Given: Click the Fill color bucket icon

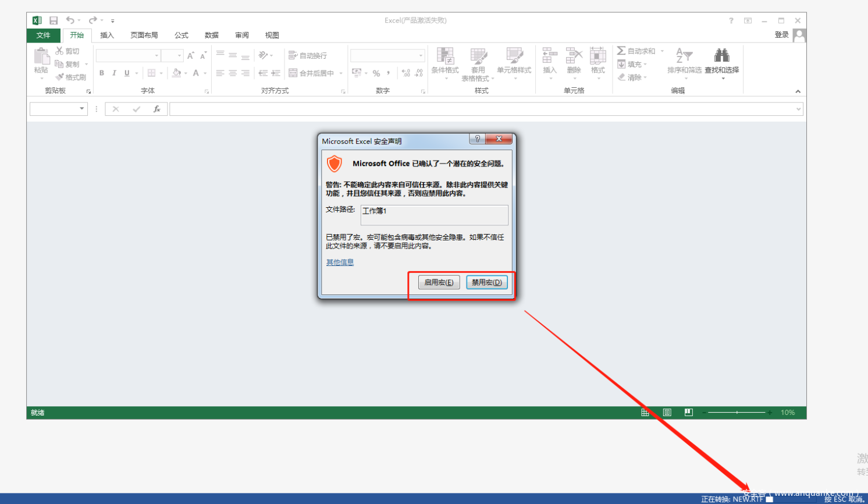Looking at the screenshot, I should [176, 73].
